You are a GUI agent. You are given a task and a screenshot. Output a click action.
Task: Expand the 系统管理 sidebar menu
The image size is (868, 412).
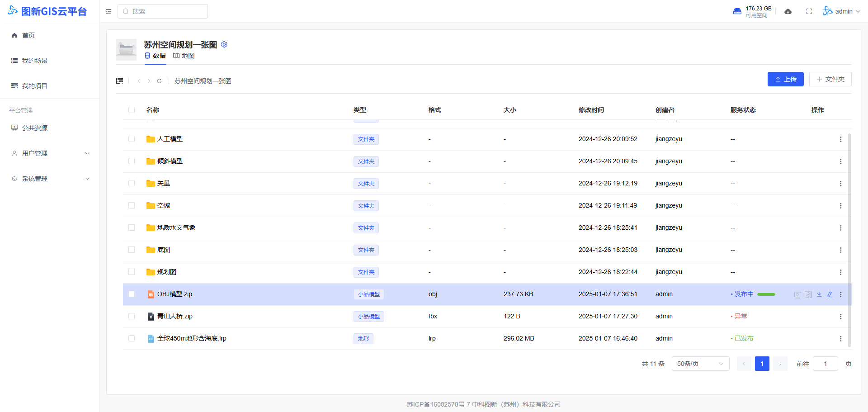click(50, 179)
